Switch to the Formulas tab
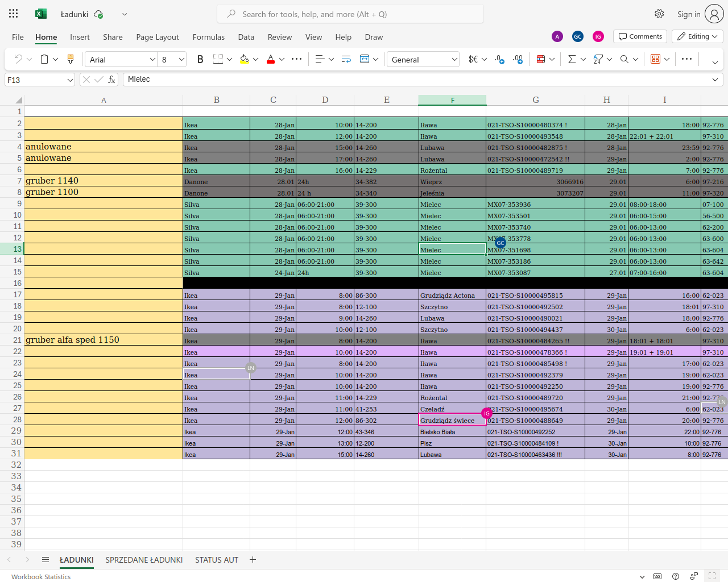Viewport: 728px width, 582px height. point(209,37)
